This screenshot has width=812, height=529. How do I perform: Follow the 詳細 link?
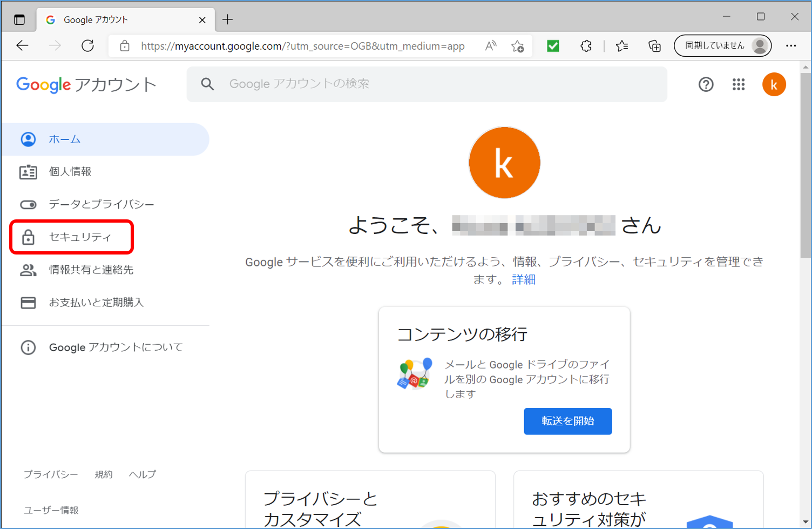coord(524,279)
